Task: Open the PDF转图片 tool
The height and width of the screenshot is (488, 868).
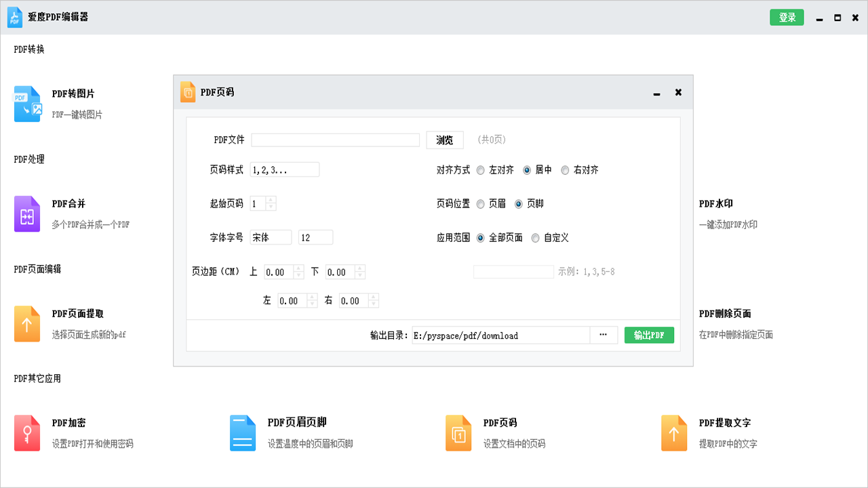Action: [26, 104]
